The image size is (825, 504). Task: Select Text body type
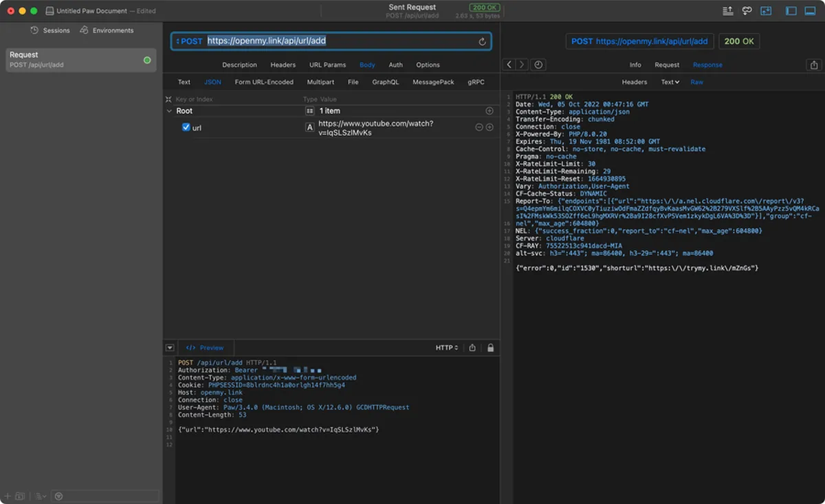(184, 82)
